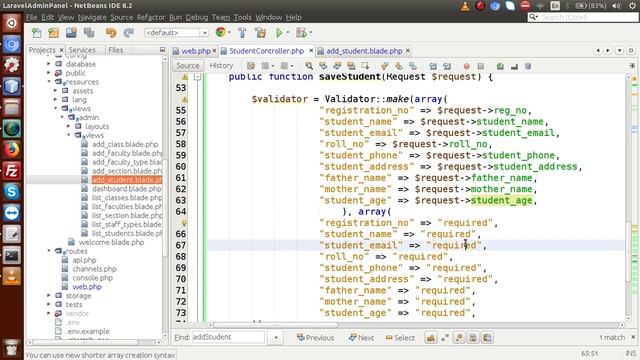Screen dimensions: 640x360
Task: Redo with the toolbar Redo arrow
Action: (129, 33)
